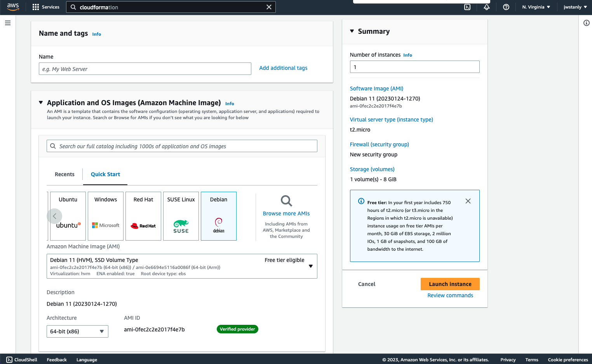Click the AWS logo home icon
592x364 pixels.
click(x=13, y=7)
